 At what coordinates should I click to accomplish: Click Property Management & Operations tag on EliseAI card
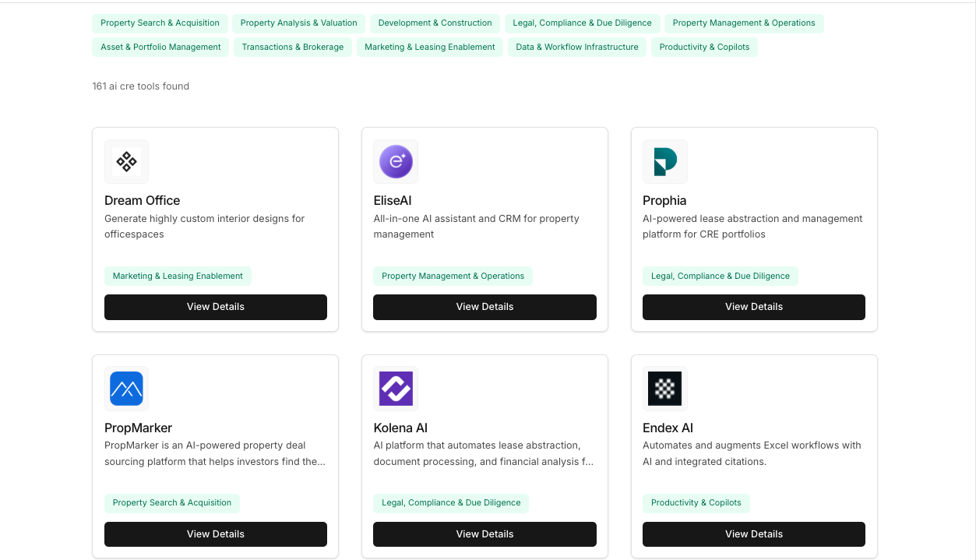453,276
